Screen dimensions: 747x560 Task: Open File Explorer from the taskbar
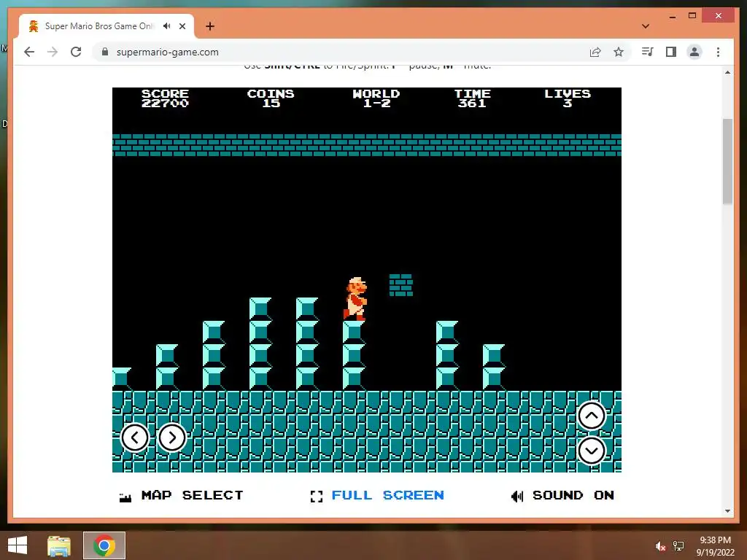coord(59,545)
